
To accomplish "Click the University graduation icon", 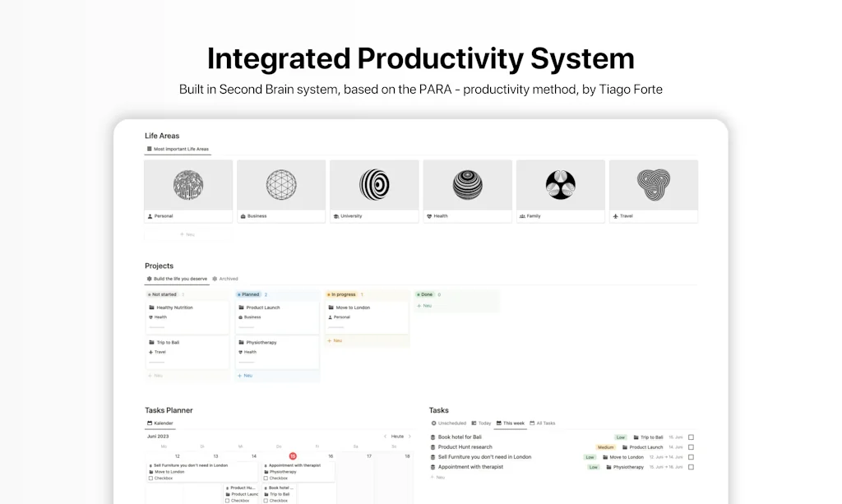I will click(x=336, y=215).
